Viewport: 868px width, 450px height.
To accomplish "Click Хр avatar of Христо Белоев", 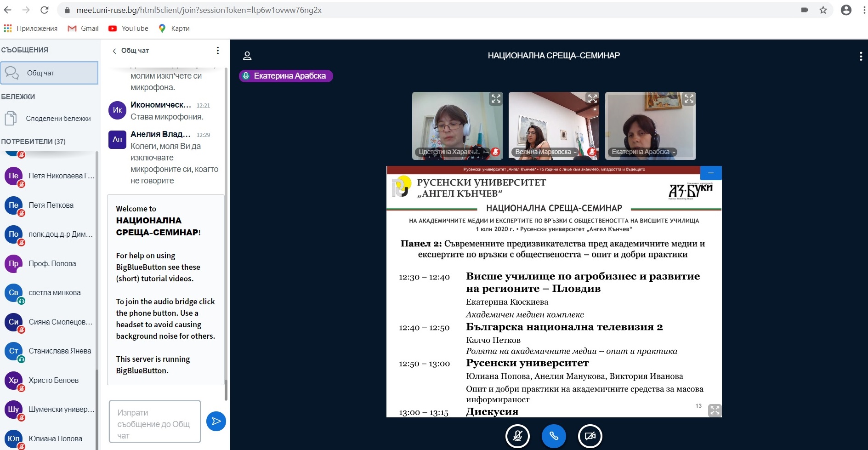I will 13,381.
